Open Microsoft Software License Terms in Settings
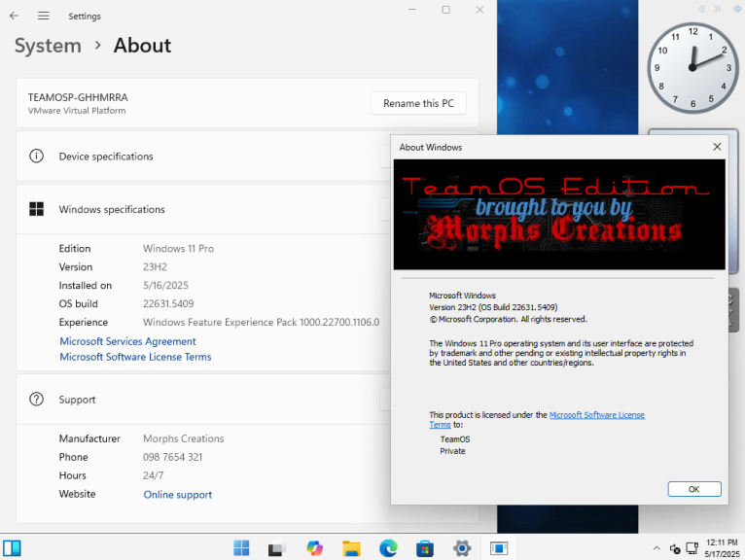Viewport: 745px width, 560px height. 135,357
